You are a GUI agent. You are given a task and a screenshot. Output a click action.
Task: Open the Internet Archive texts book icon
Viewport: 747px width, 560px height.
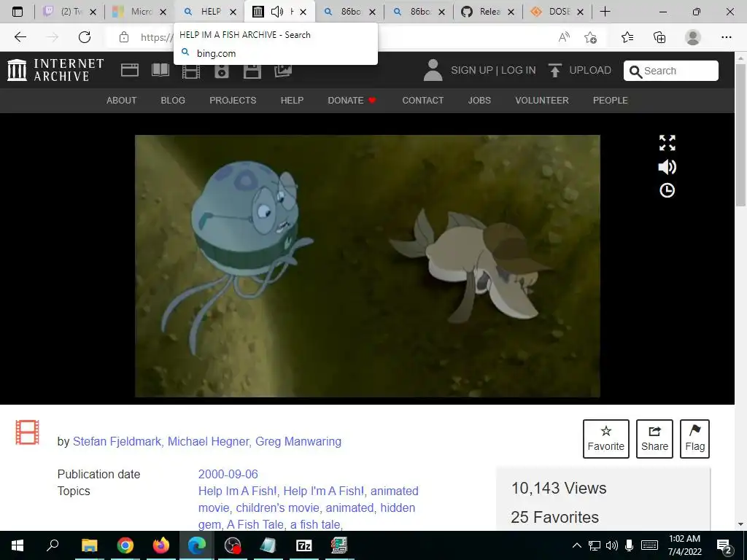tap(160, 71)
